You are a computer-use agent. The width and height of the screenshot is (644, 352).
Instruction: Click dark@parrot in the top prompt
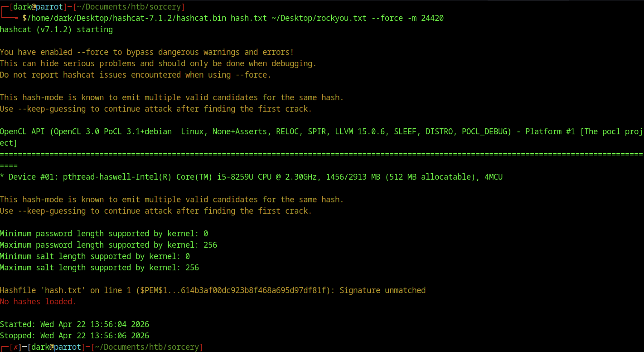pyautogui.click(x=38, y=7)
